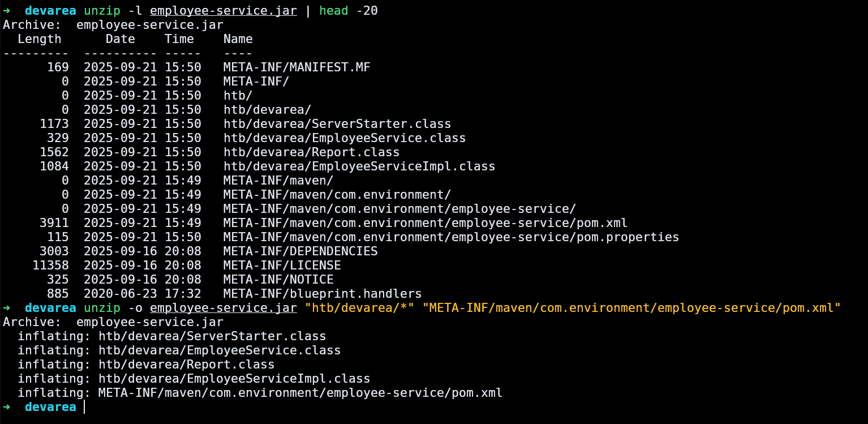Click 'devarea' in the empty final prompt

click(50, 407)
